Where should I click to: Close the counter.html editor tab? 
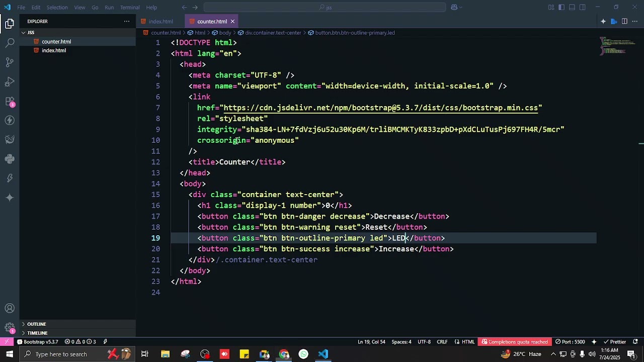(232, 22)
